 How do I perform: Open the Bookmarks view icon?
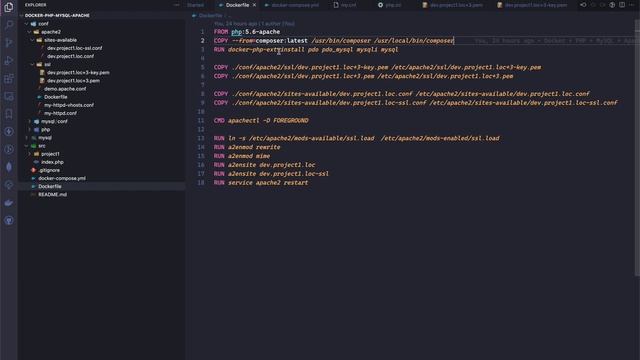pyautogui.click(x=9, y=114)
